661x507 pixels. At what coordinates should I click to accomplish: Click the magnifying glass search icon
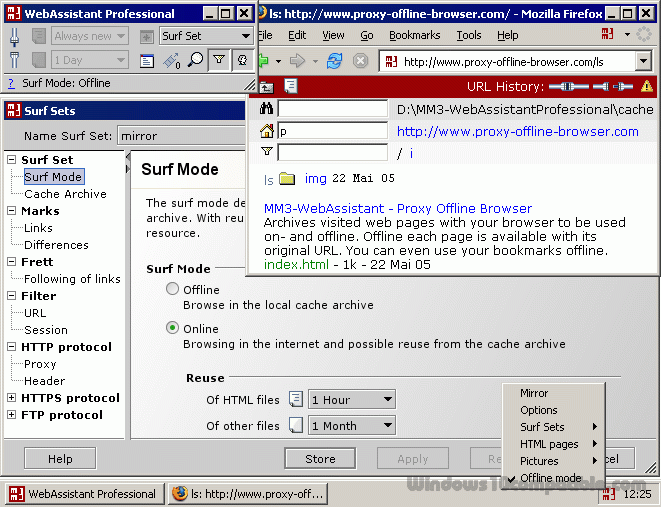tap(196, 60)
